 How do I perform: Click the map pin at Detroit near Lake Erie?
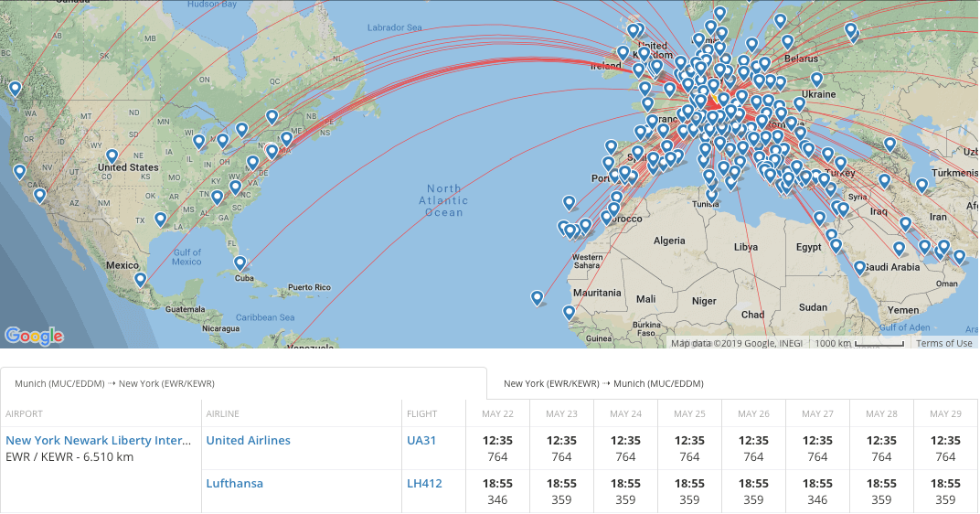(223, 140)
